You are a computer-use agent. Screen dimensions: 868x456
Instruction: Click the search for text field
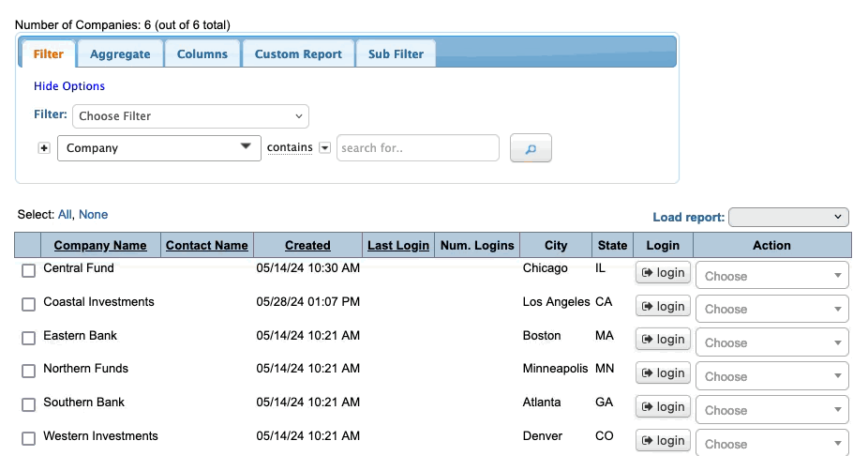[417, 148]
